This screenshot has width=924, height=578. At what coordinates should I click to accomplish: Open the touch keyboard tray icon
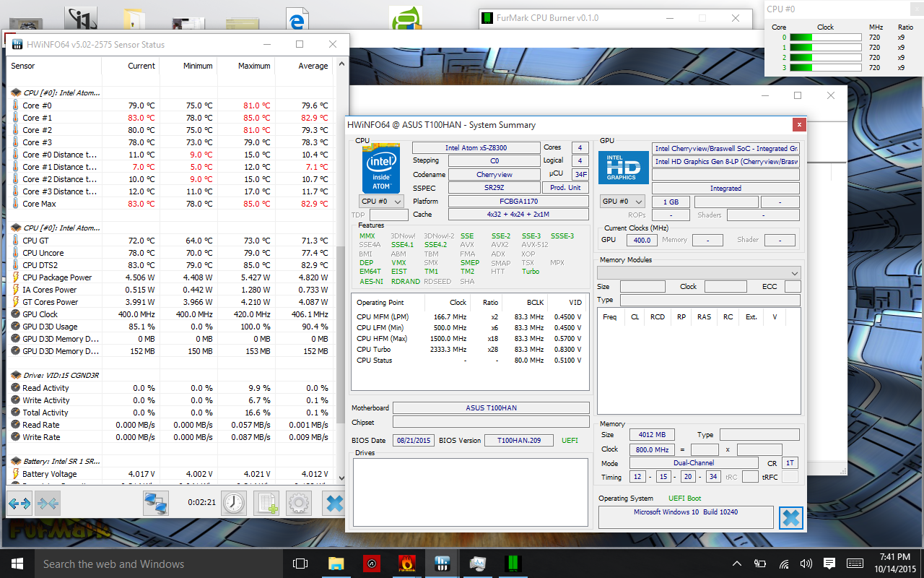tap(855, 564)
